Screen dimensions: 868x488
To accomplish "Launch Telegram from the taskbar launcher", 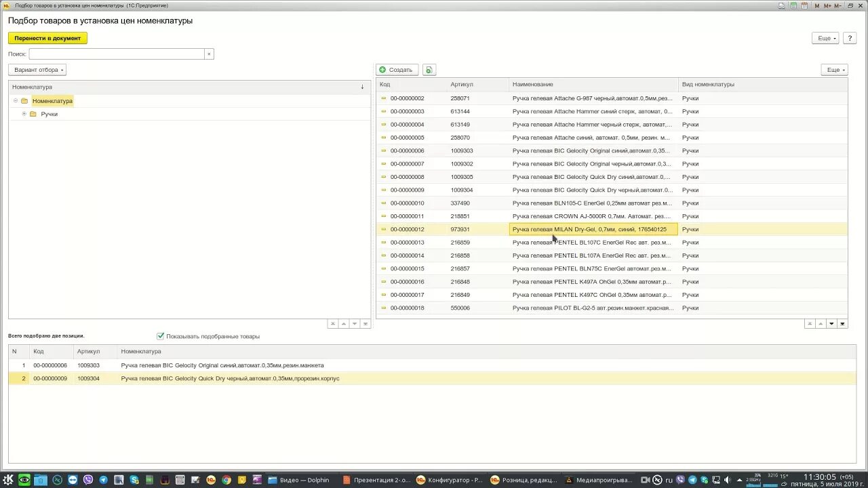I will point(103,480).
